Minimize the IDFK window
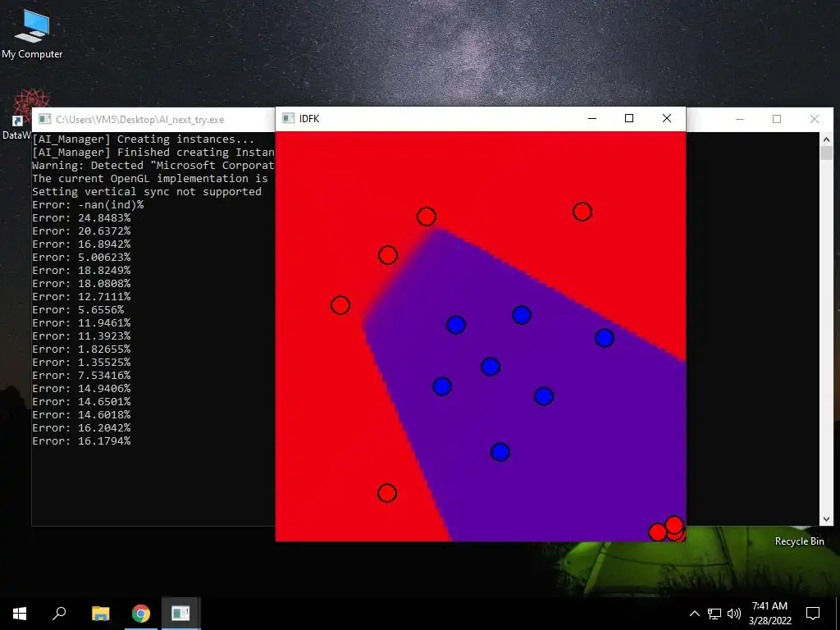Viewport: 840px width, 630px height. pyautogui.click(x=592, y=118)
